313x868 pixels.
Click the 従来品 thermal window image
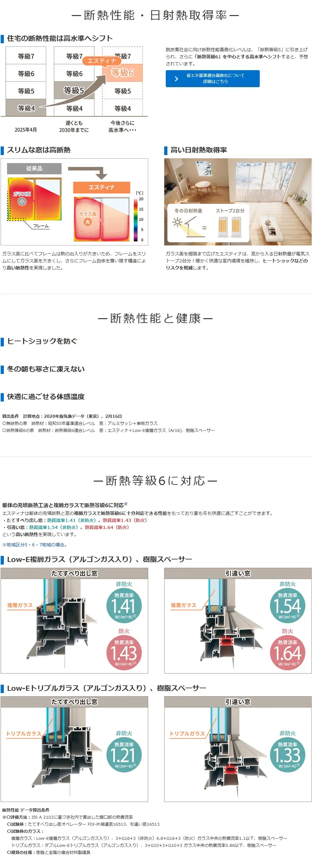(x=34, y=199)
